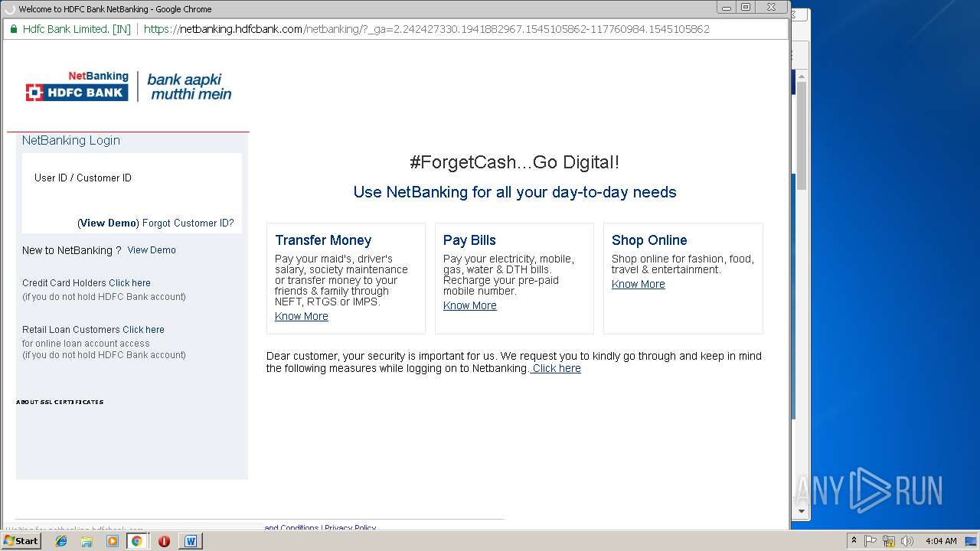Click the Show desktop button
The image size is (980, 551).
[x=972, y=541]
